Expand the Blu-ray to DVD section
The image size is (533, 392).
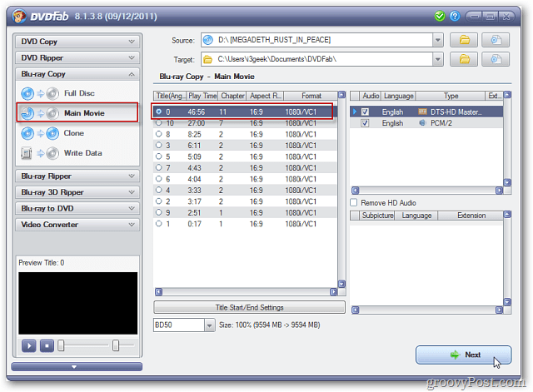(x=77, y=209)
